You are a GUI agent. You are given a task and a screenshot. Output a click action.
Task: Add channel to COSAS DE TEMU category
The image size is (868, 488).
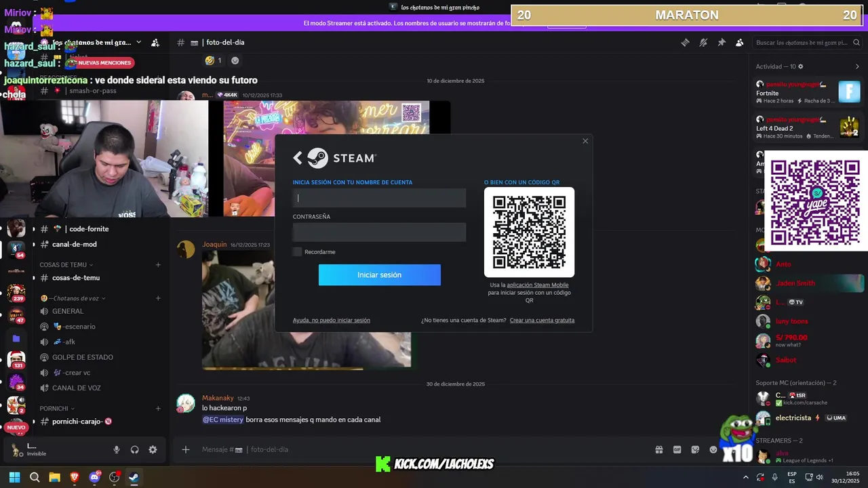tap(158, 265)
